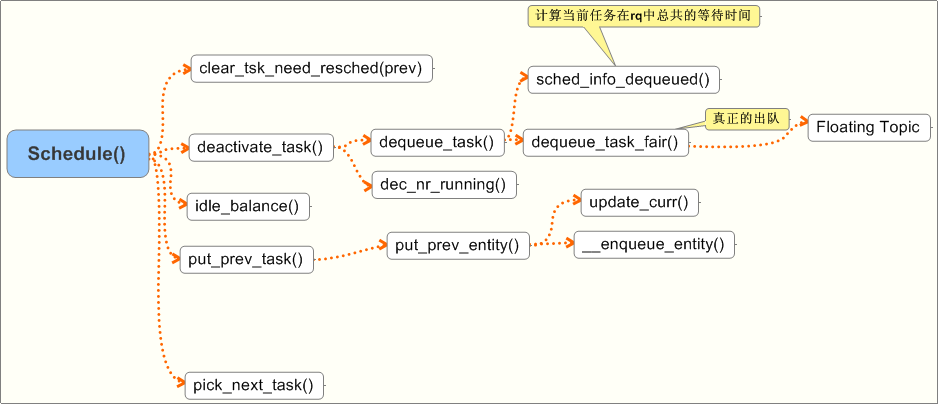Screen dimensions: 938x404
Task: Select the dotted line from dequeue_task_fair() to Floating Topic
Action: point(740,146)
